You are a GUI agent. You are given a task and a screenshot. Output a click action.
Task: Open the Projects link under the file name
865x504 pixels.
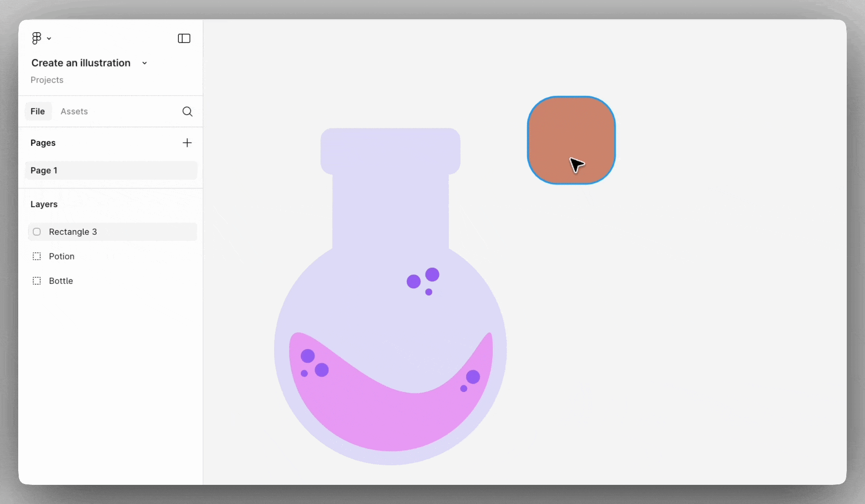point(47,80)
